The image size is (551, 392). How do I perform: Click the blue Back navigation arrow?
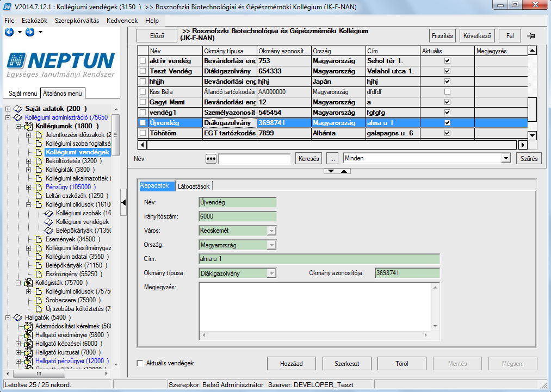[x=9, y=32]
